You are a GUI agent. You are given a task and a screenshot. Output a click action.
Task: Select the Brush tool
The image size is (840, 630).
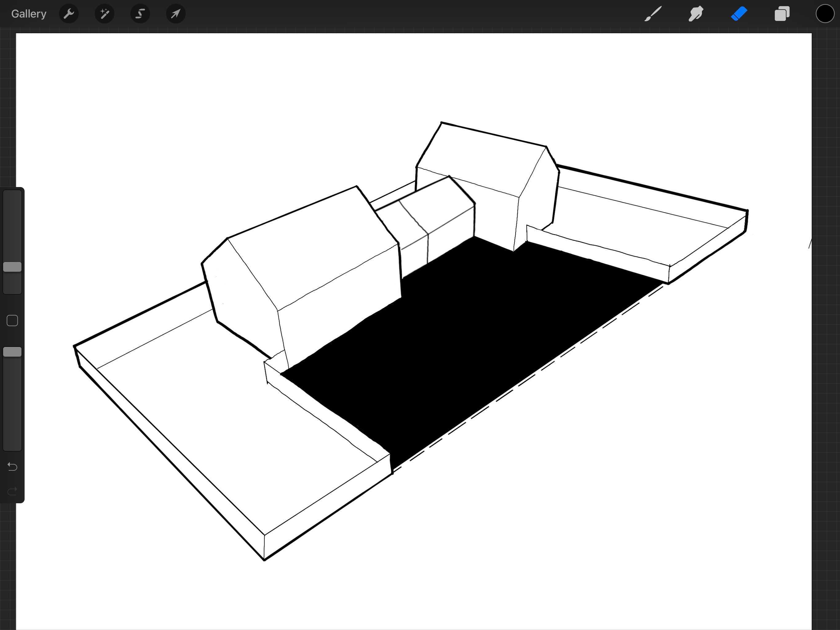653,14
